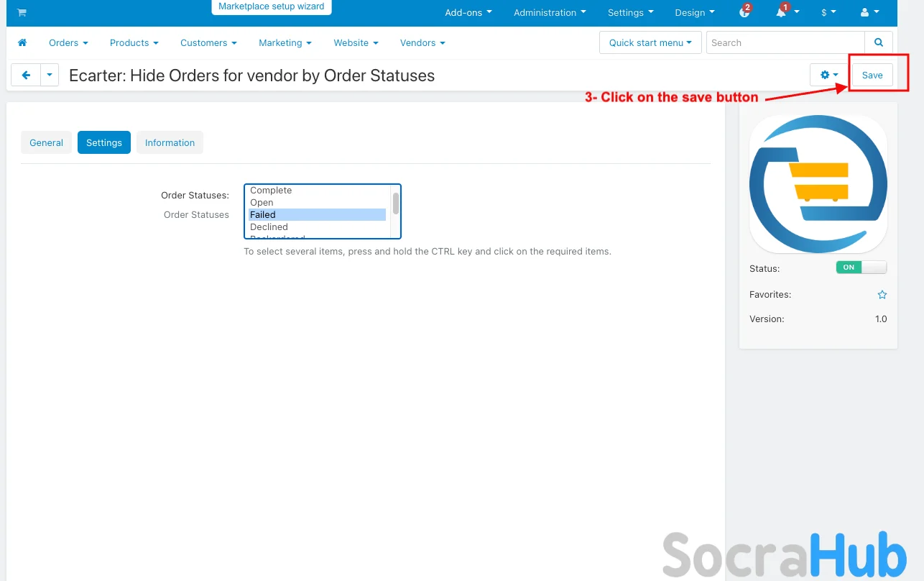Open the help icon with badge 2

pos(745,12)
